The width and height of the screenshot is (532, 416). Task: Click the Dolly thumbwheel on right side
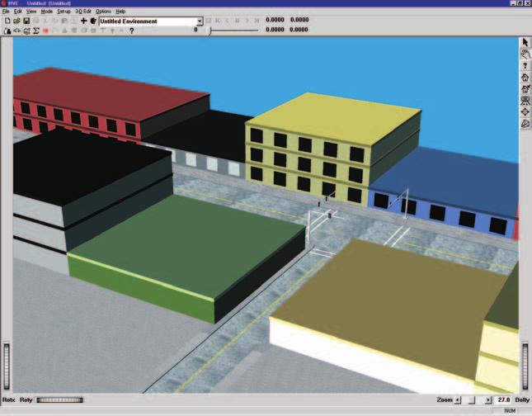point(525,366)
